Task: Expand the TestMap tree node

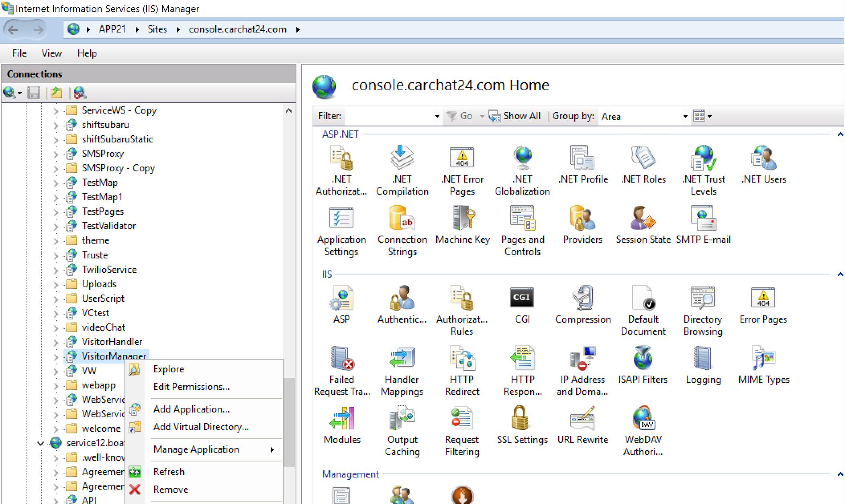Action: 56,183
